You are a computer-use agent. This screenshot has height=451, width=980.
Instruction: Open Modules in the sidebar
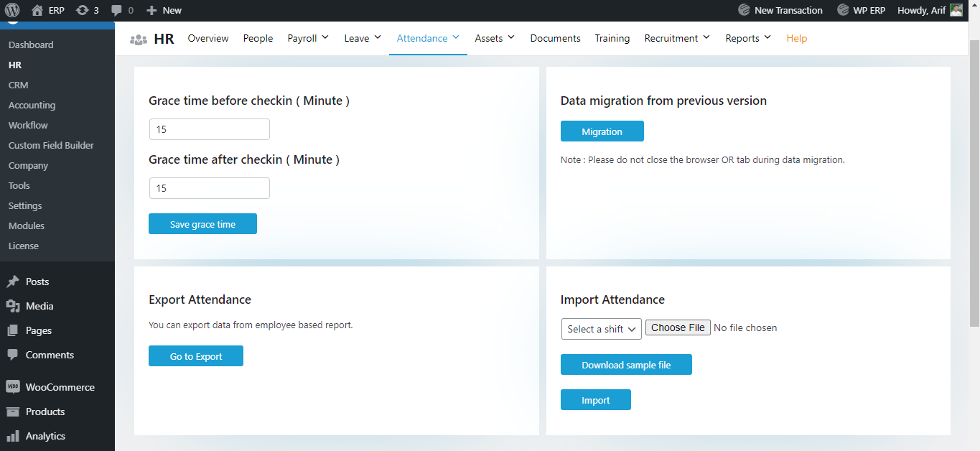[x=27, y=225]
